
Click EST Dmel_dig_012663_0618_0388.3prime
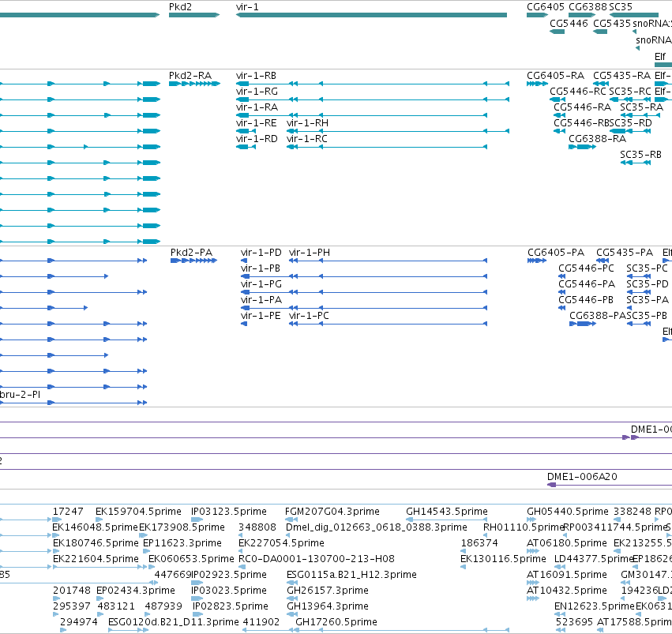tap(377, 527)
